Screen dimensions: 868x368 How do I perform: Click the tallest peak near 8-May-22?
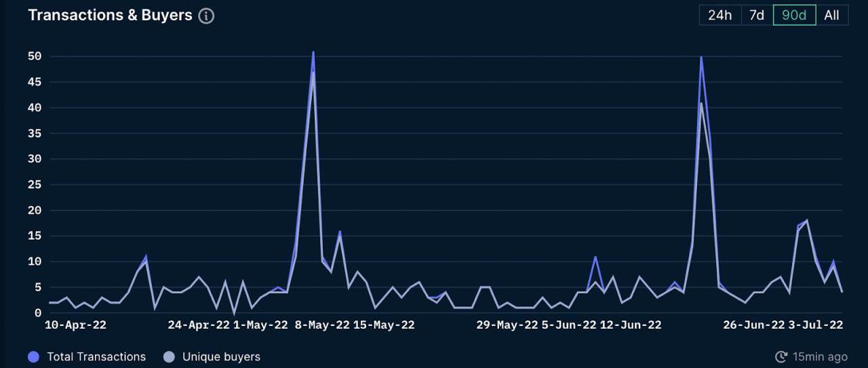pyautogui.click(x=313, y=53)
